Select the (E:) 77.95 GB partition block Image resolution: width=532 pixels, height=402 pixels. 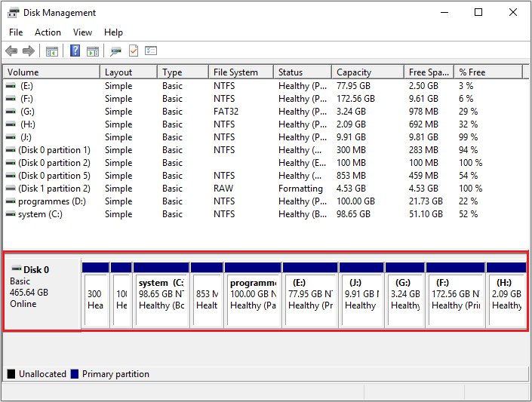click(310, 299)
